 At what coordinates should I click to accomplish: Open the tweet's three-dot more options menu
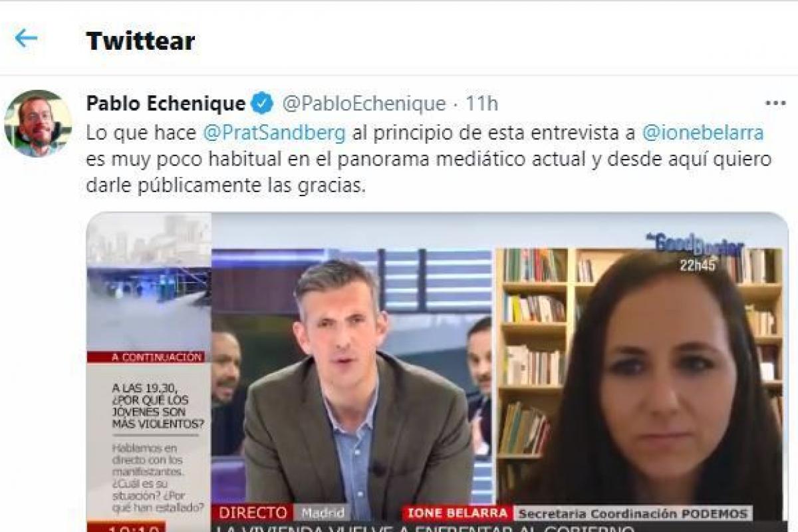point(775,104)
